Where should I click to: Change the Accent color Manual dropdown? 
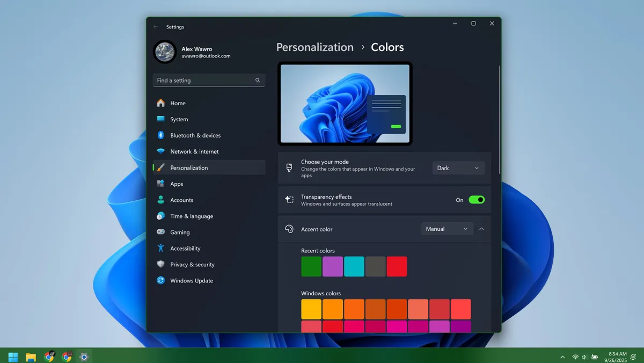coord(447,228)
